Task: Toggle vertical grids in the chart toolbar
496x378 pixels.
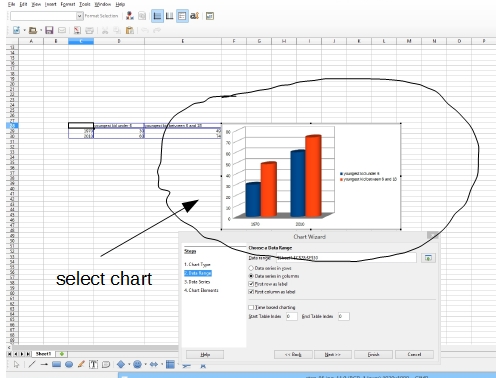Action: pyautogui.click(x=170, y=16)
